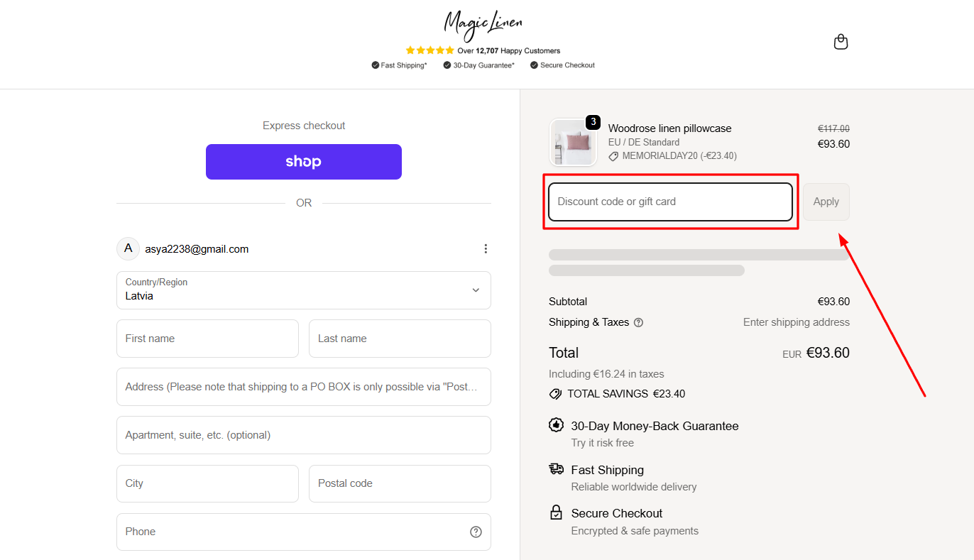Click the Secure Checkout lock icon
Screen dimensions: 974x560
[x=556, y=512]
